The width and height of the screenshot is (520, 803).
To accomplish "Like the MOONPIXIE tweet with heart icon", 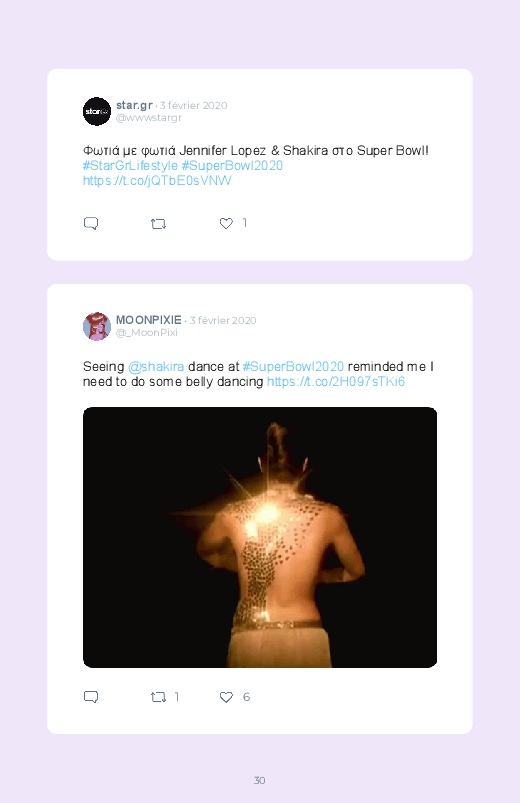I will (226, 697).
